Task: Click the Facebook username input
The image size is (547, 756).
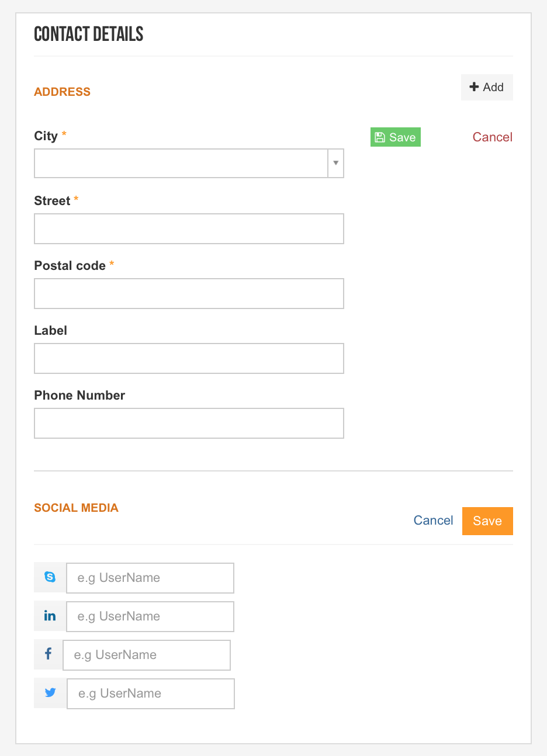Action: tap(147, 655)
